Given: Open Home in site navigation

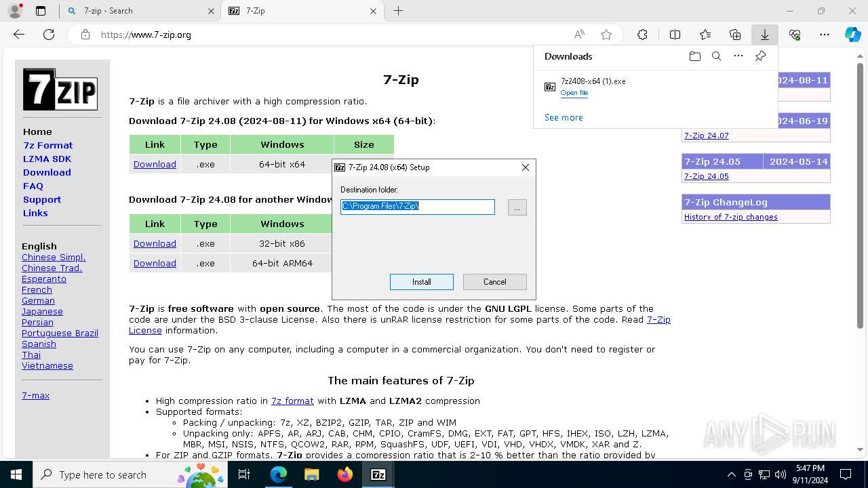Looking at the screenshot, I should click(37, 131).
